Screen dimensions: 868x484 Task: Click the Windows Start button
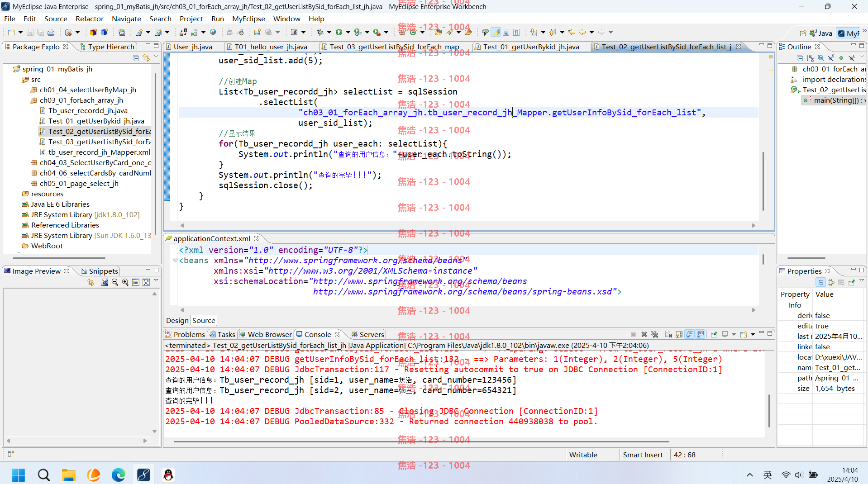click(x=19, y=475)
